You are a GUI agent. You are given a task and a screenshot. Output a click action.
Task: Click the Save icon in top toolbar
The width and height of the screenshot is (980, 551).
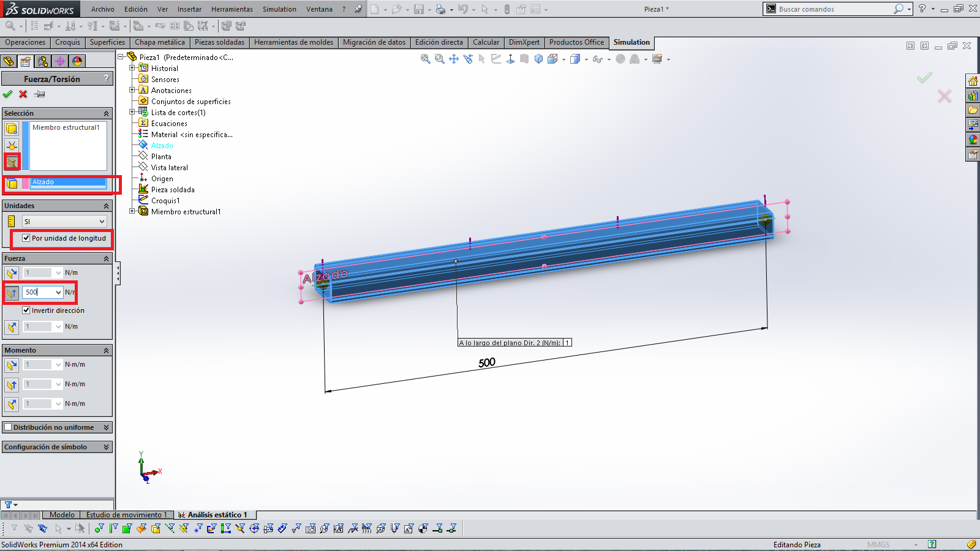[419, 9]
